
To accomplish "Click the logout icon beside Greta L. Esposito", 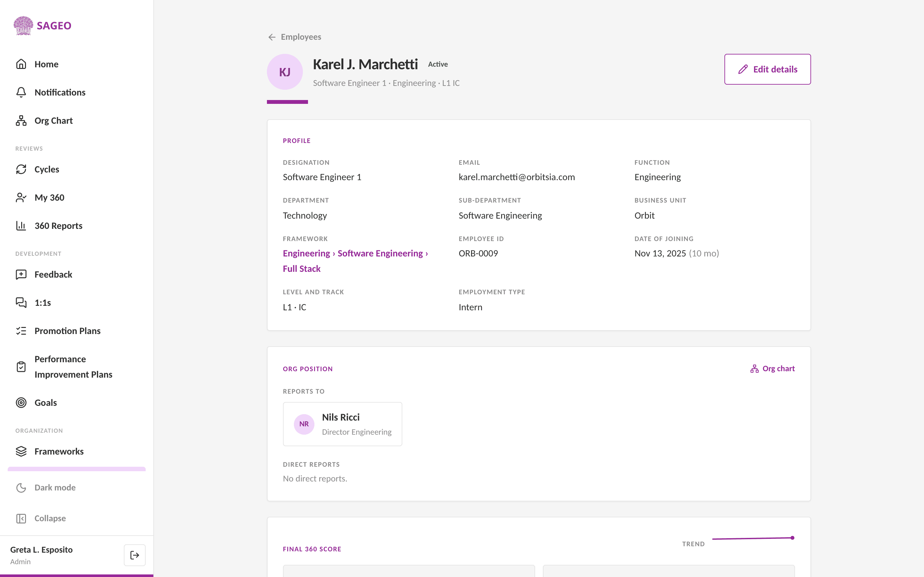I will (134, 555).
